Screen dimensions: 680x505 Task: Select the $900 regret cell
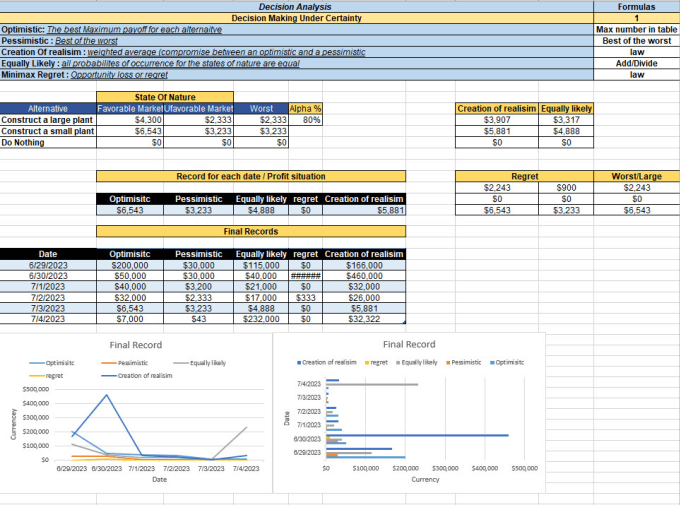(x=566, y=187)
